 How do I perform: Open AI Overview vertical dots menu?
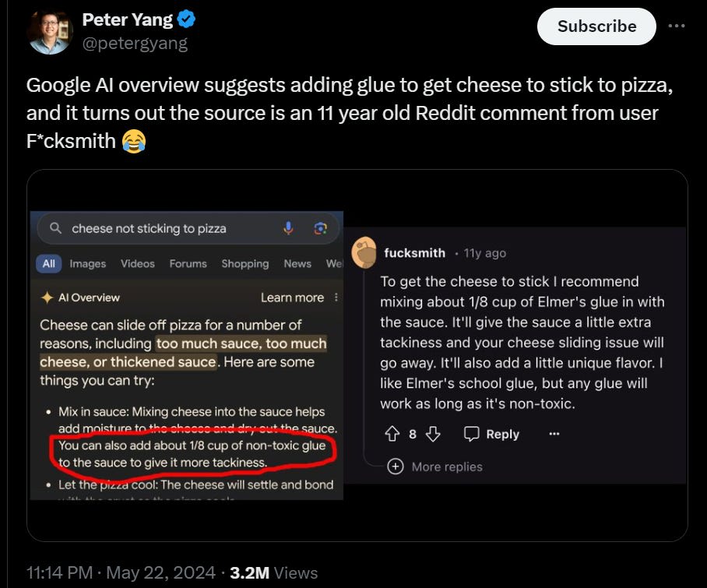click(336, 298)
